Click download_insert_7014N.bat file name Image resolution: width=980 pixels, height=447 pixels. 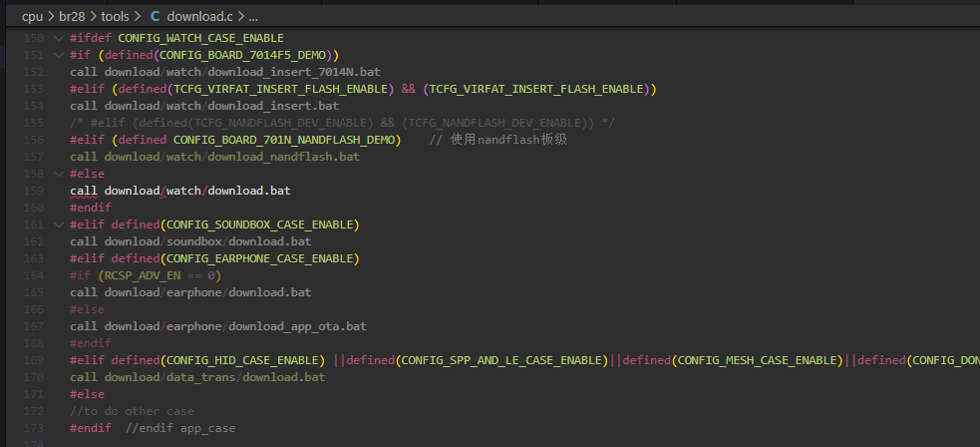[294, 72]
